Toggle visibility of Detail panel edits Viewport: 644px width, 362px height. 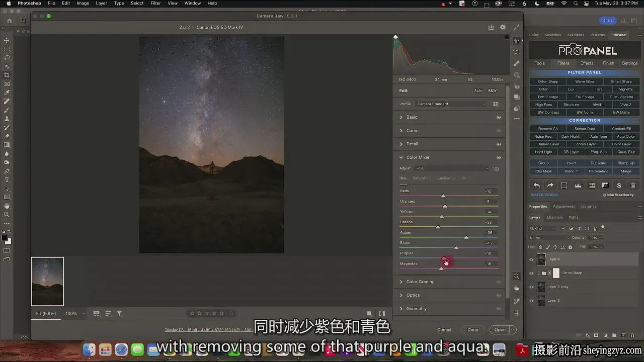(x=499, y=144)
